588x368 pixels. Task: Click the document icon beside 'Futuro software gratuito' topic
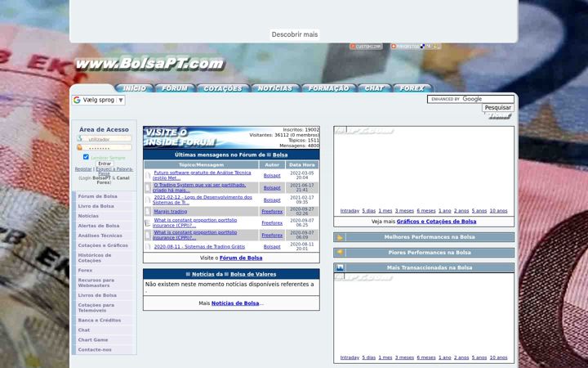(148, 175)
